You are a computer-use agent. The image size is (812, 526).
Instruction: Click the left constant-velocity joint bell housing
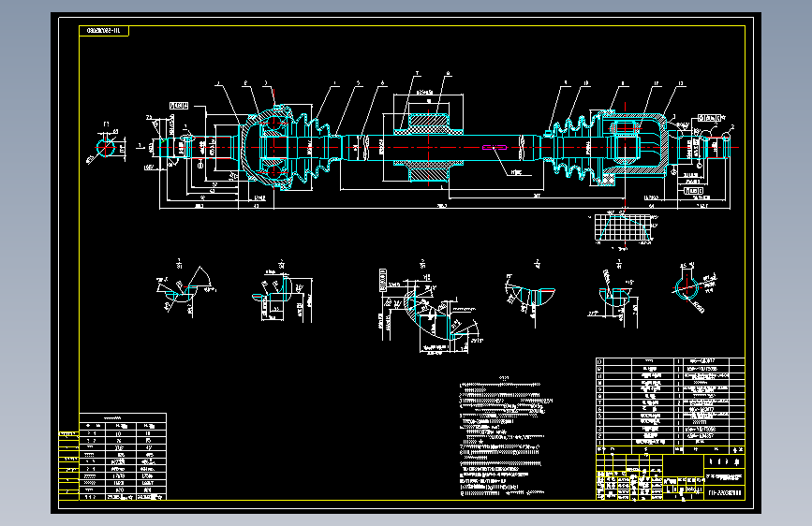(x=264, y=147)
